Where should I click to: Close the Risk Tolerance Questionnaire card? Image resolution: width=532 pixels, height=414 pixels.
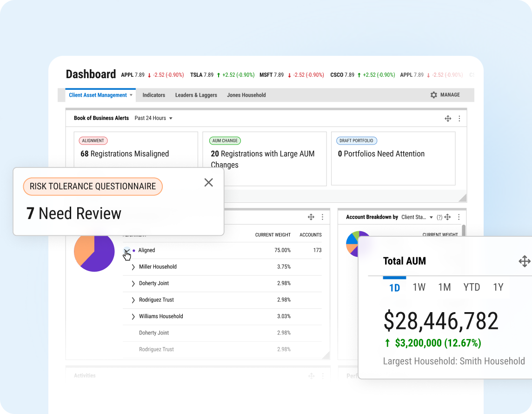[x=209, y=182]
